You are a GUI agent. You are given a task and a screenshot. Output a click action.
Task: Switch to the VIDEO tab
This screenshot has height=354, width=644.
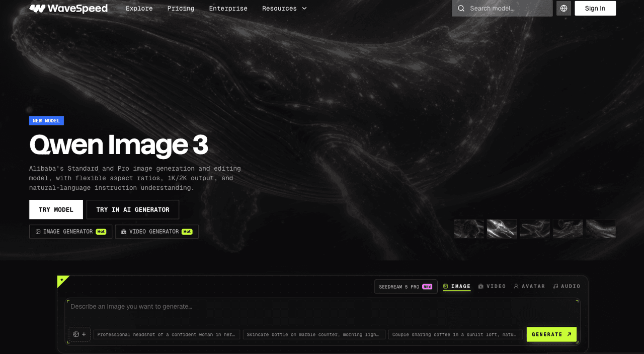coord(492,287)
